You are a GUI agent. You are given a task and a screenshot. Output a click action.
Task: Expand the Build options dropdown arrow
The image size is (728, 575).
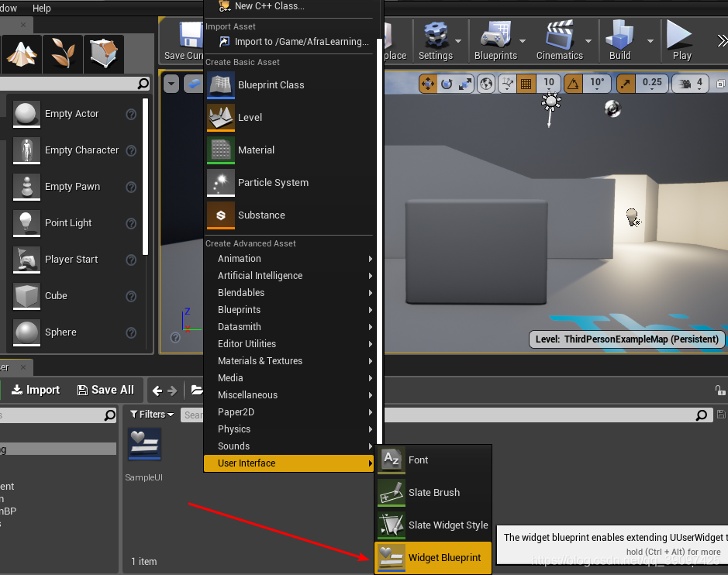650,41
